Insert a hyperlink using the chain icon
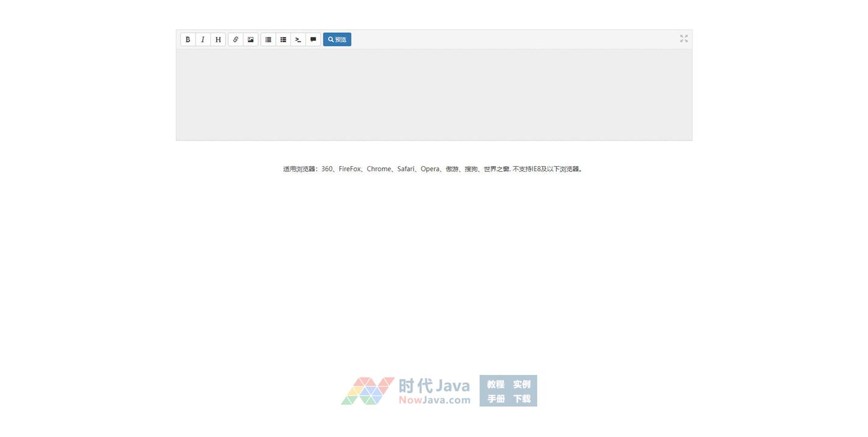 click(x=236, y=40)
